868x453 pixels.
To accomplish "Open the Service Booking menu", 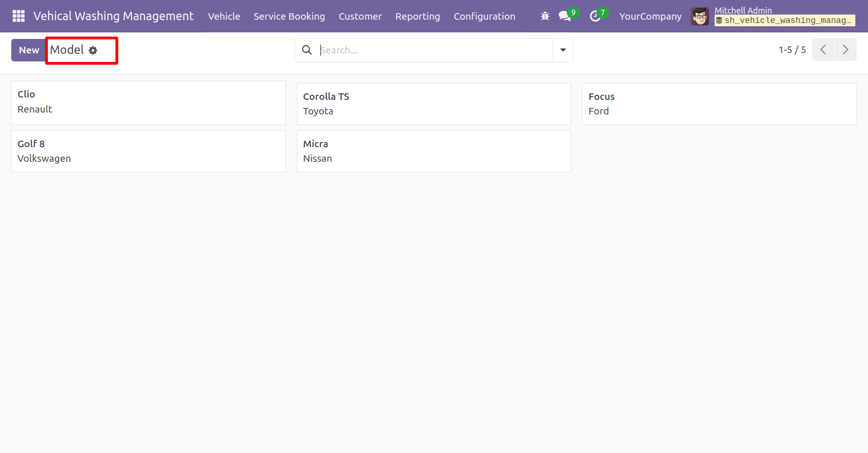I will [289, 16].
